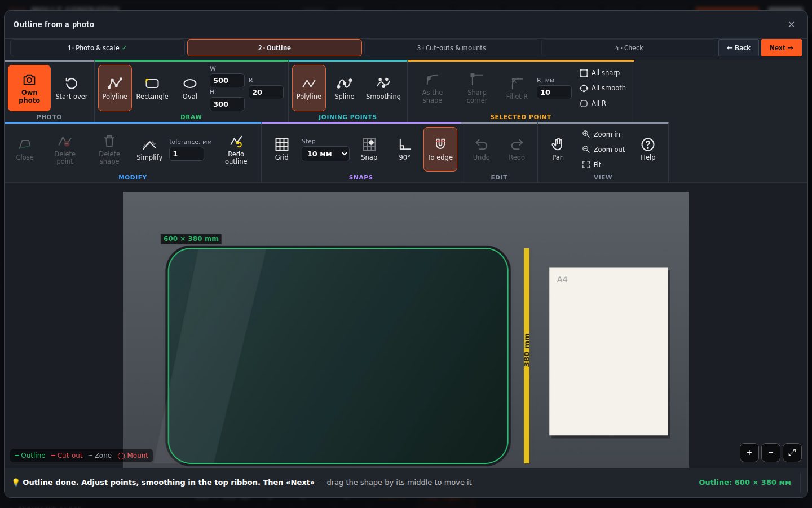
Task: Click the tolerance input field
Action: click(187, 154)
